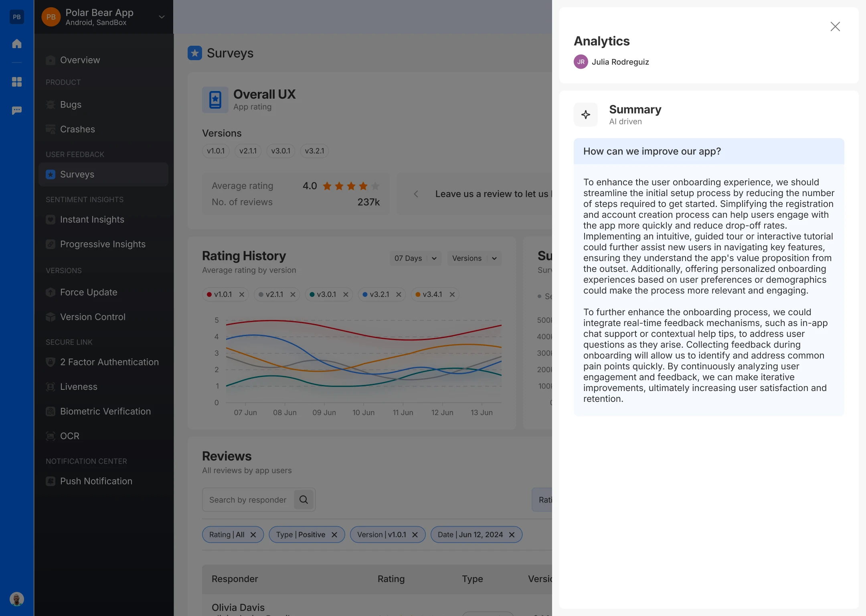
Task: Close the Analytics panel
Action: (x=835, y=26)
